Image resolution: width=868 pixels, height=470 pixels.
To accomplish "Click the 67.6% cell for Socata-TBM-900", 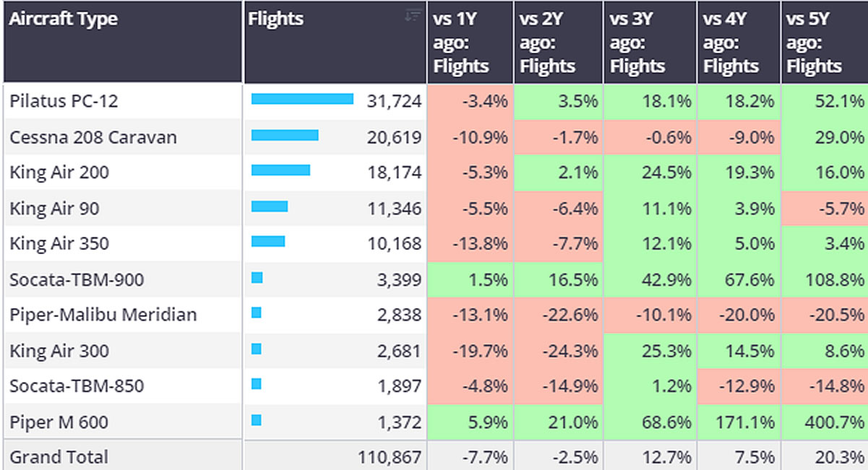I will (739, 279).
